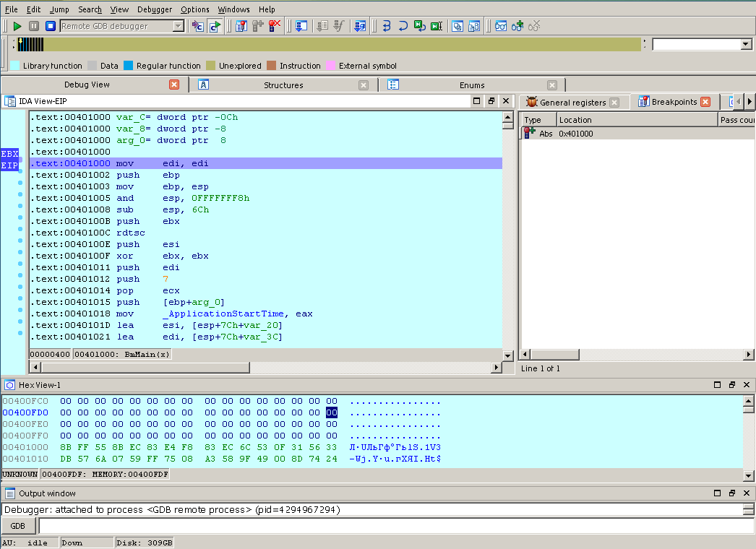Switch to the Structures tab
Image resolution: width=756 pixels, height=549 pixels.
(x=283, y=85)
